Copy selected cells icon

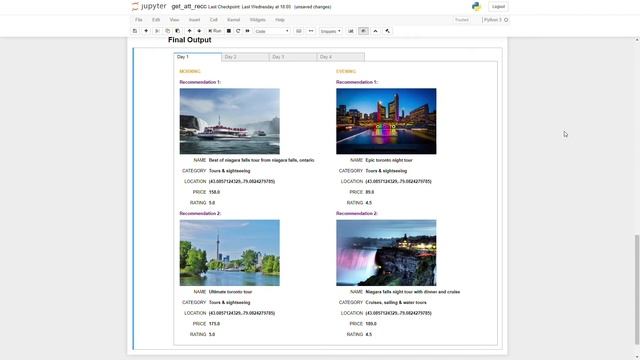click(167, 31)
